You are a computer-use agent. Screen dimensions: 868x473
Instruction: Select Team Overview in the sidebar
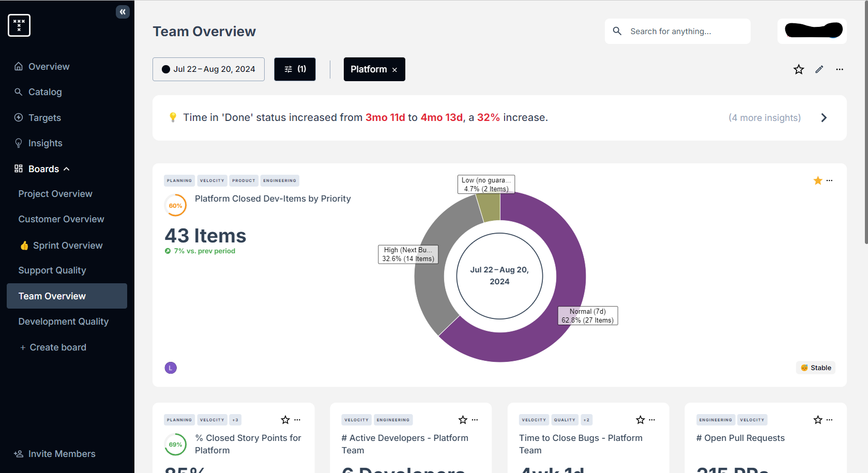(x=52, y=296)
